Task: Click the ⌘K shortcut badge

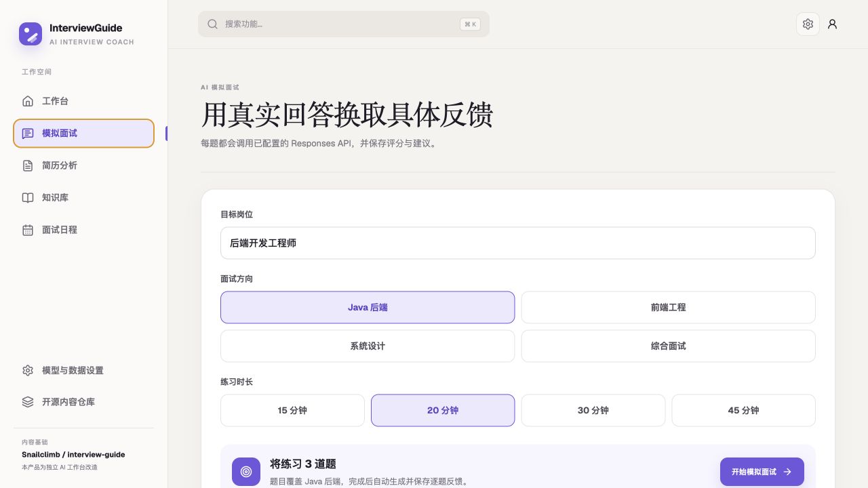Action: click(470, 24)
